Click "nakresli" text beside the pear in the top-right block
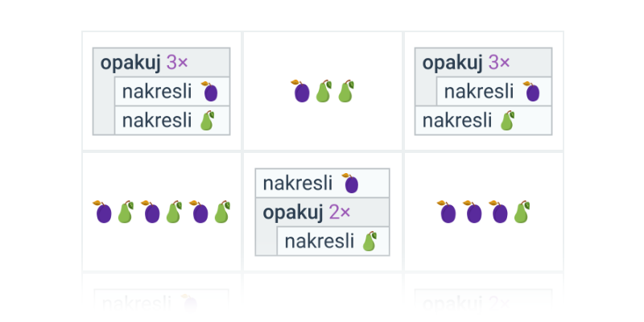The width and height of the screenshot is (644, 322). (x=457, y=121)
